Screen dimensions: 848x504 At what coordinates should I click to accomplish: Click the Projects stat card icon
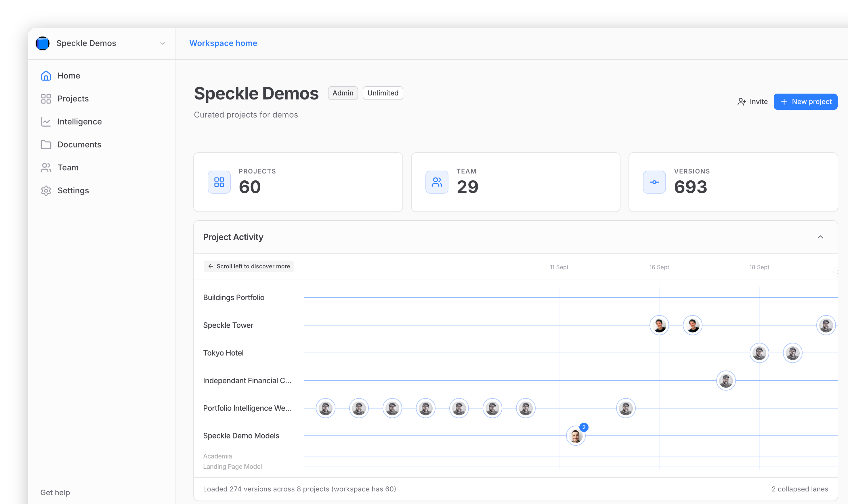[x=219, y=182]
